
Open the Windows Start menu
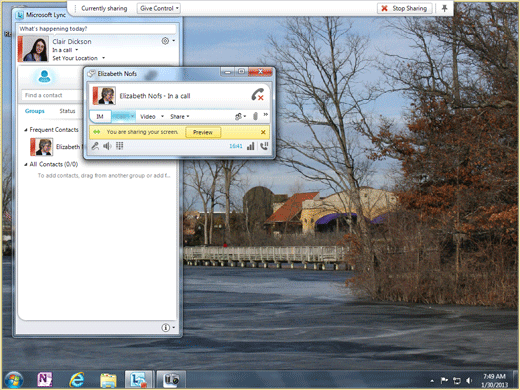(13, 380)
